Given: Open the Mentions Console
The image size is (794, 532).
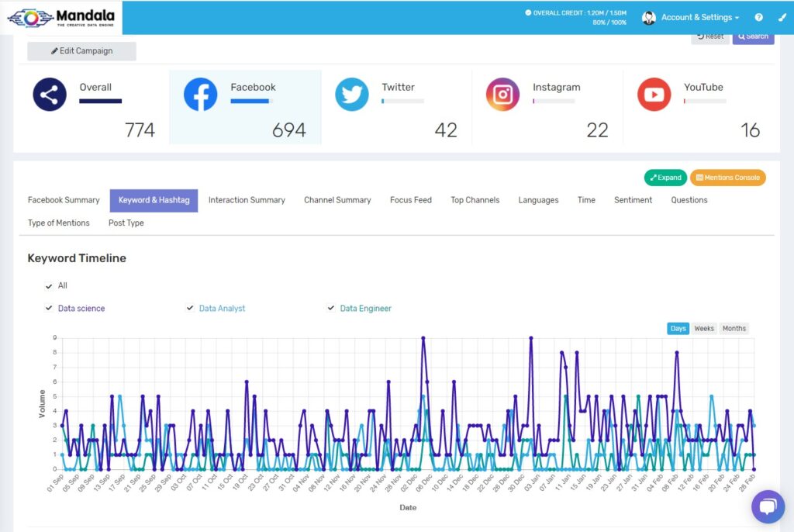Looking at the screenshot, I should point(727,178).
